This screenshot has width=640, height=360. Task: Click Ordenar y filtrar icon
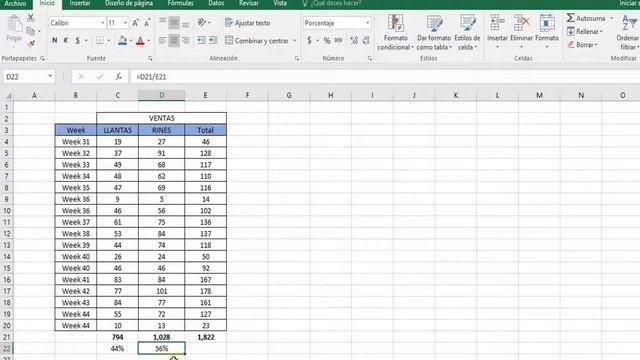pyautogui.click(x=629, y=23)
